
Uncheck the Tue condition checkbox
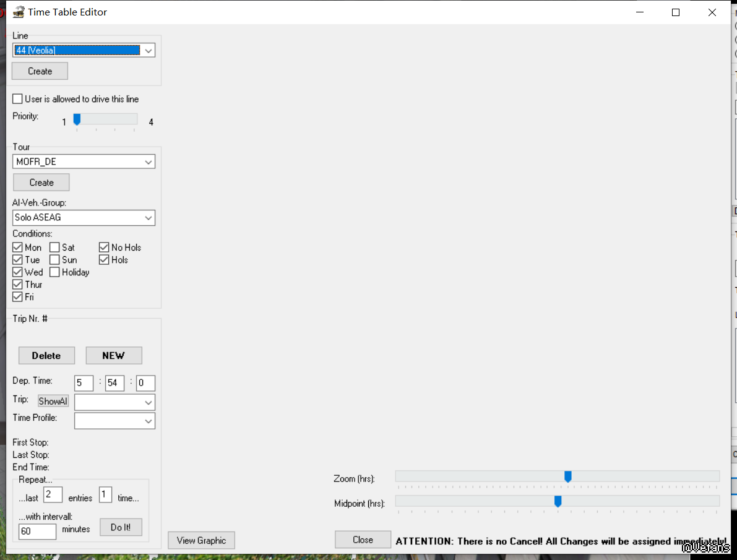[x=17, y=259]
